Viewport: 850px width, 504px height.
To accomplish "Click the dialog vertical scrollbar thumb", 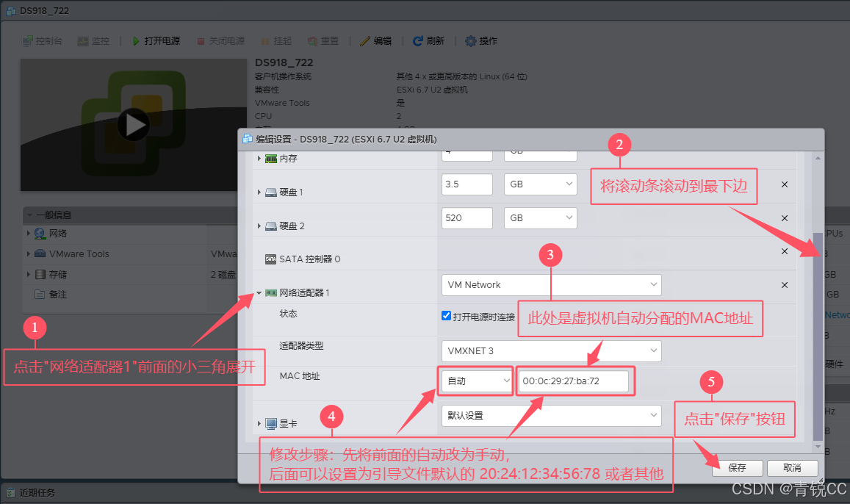I will coord(818,336).
